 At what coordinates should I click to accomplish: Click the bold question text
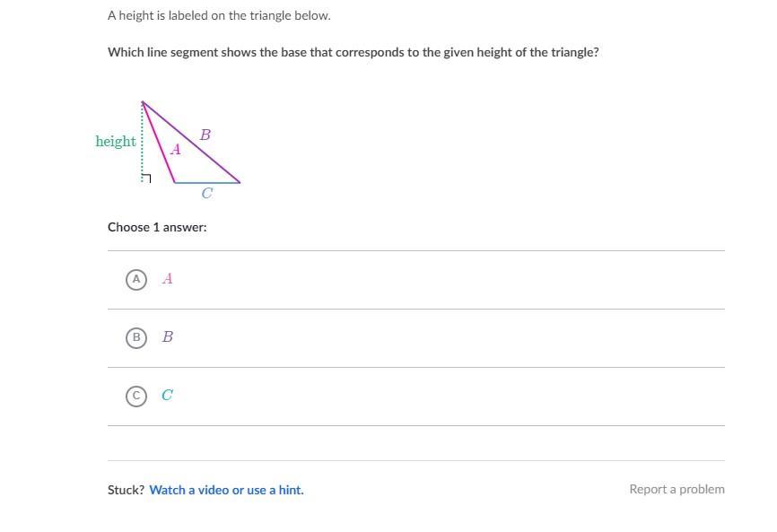coord(353,52)
